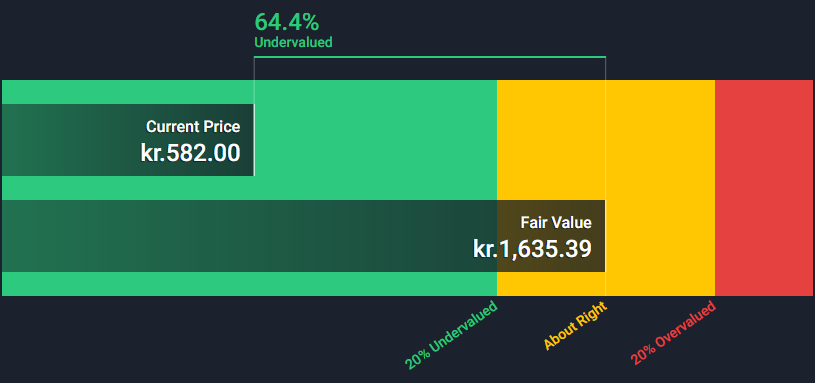Click the Current Price label

[x=193, y=127]
